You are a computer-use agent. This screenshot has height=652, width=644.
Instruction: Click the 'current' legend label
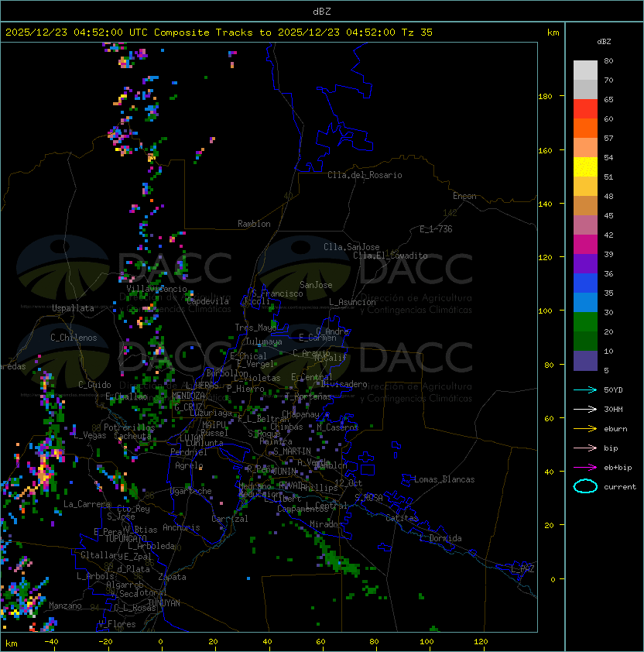tap(620, 487)
